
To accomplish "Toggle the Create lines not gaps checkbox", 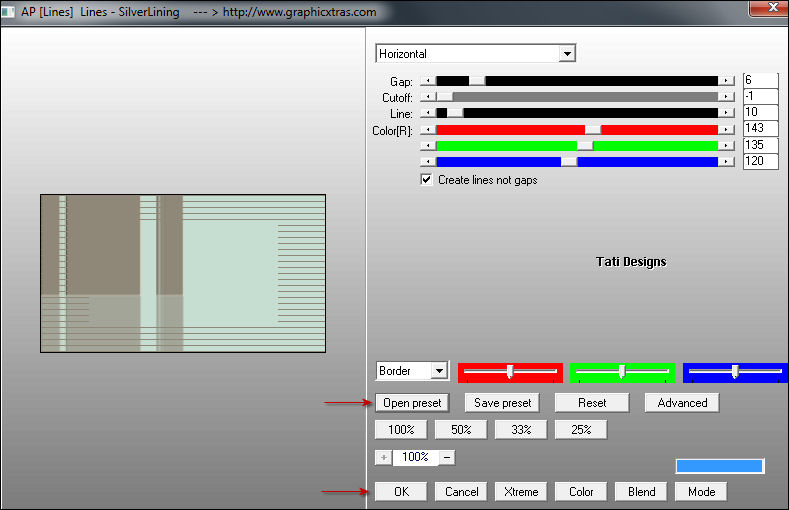I will click(x=427, y=180).
